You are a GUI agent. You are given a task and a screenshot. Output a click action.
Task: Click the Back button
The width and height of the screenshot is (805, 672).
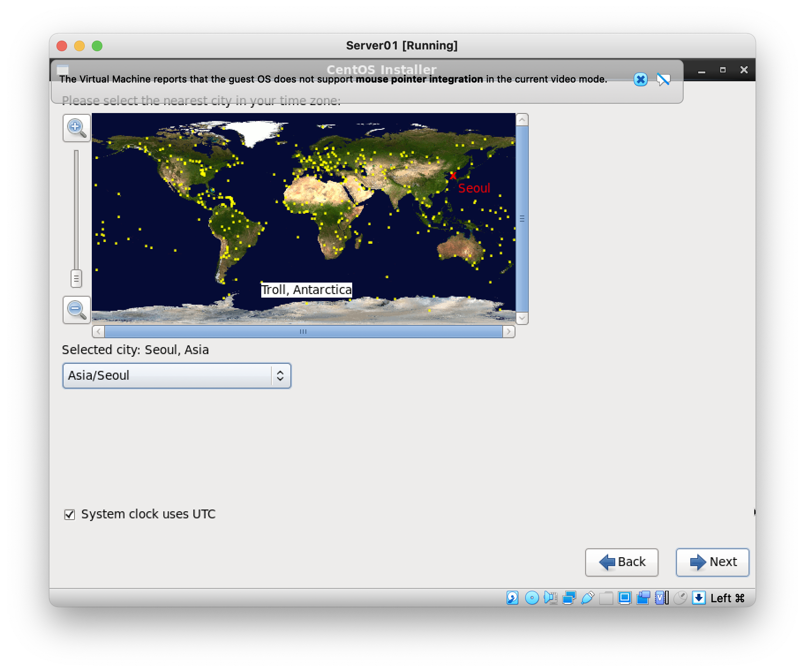pyautogui.click(x=621, y=562)
